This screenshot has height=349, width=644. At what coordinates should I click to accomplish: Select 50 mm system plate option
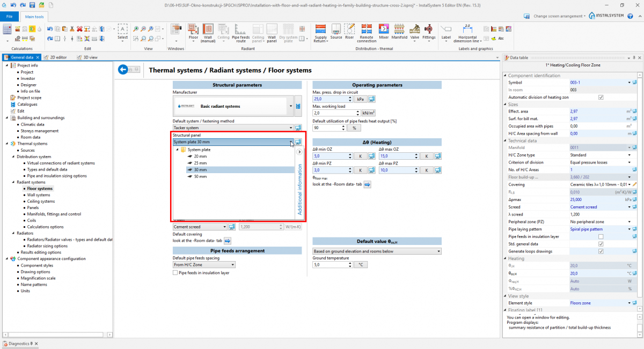200,176
